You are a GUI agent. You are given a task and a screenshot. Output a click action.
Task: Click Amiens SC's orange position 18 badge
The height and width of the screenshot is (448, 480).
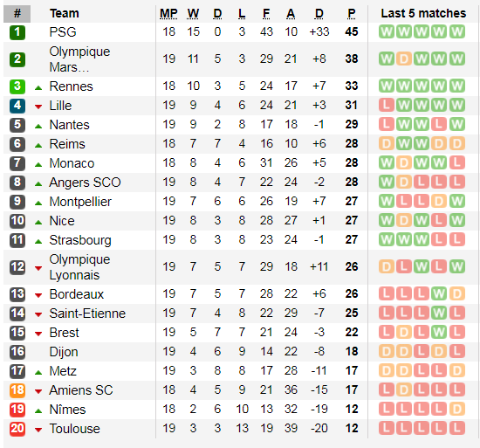pos(17,390)
